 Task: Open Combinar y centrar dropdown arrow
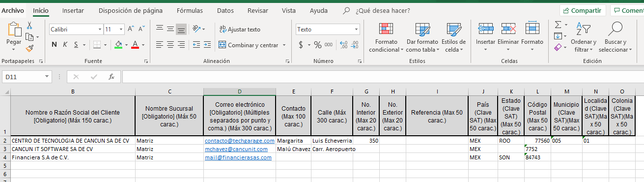click(284, 45)
